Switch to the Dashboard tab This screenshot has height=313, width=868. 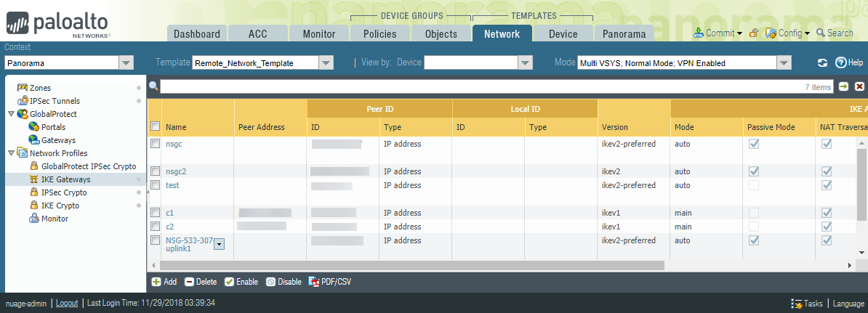pos(197,33)
